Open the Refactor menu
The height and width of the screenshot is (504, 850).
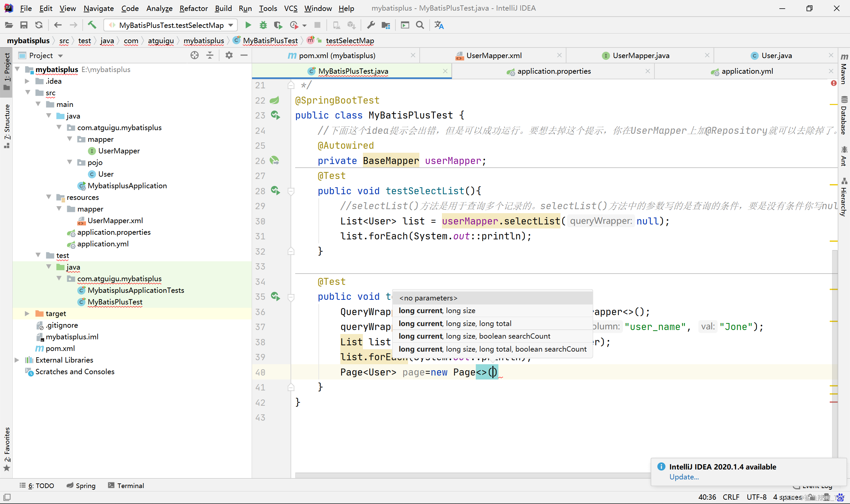pos(194,8)
